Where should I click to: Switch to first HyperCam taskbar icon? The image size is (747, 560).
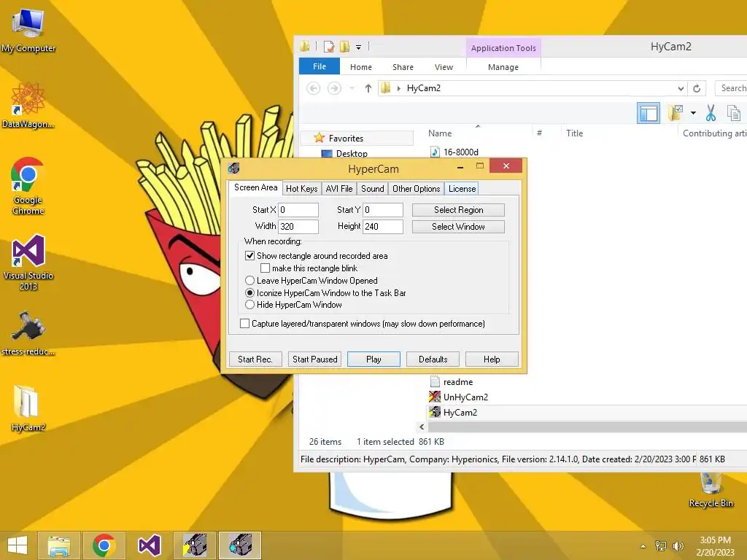195,545
